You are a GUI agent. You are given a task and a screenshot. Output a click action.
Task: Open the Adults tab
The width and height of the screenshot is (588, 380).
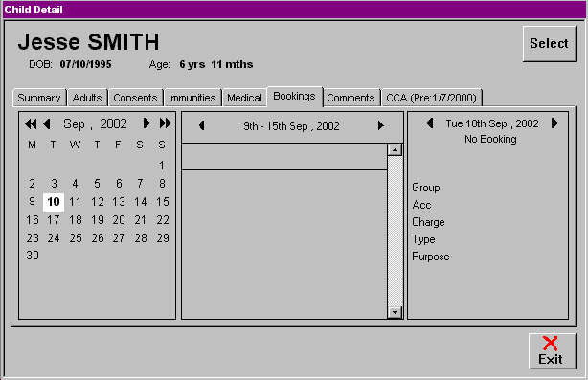pos(87,98)
